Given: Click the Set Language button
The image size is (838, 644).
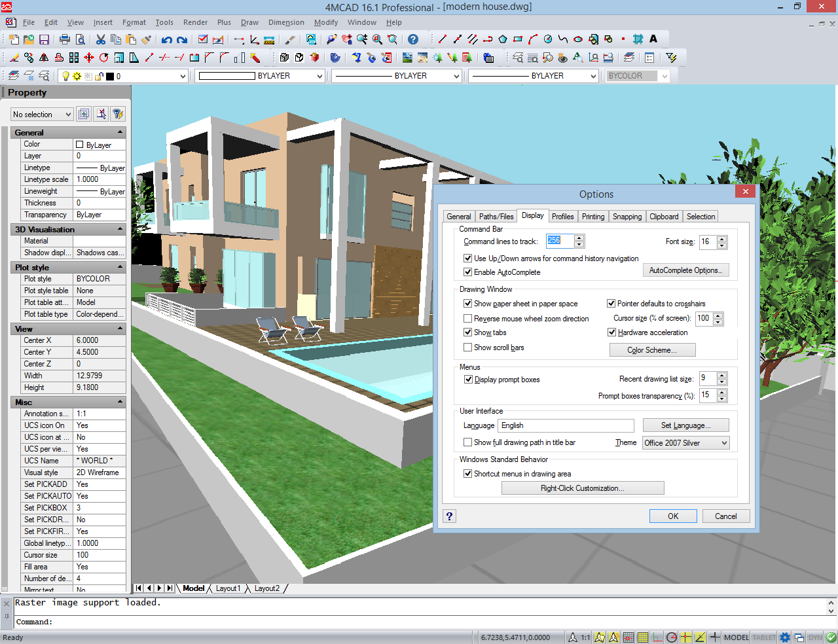Looking at the screenshot, I should pos(685,425).
